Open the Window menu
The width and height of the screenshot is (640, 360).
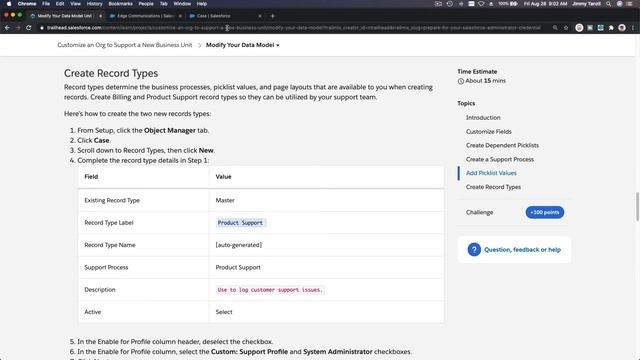(x=182, y=4)
